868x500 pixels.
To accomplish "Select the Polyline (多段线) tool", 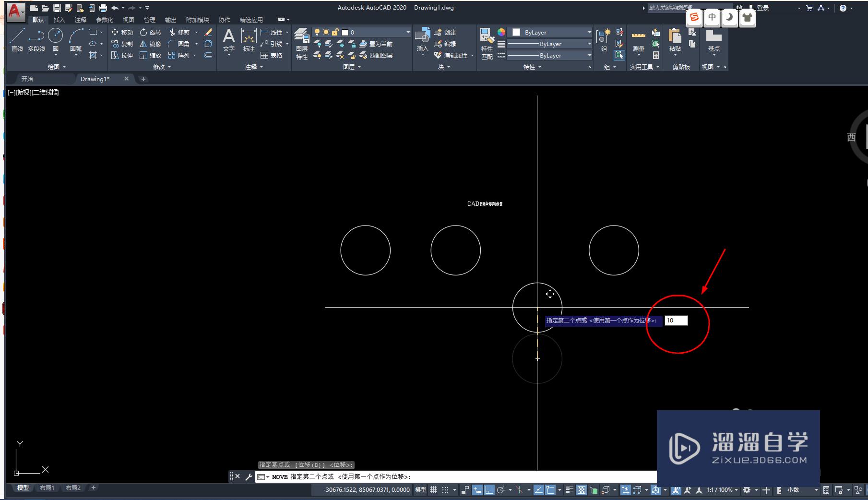I will click(36, 40).
